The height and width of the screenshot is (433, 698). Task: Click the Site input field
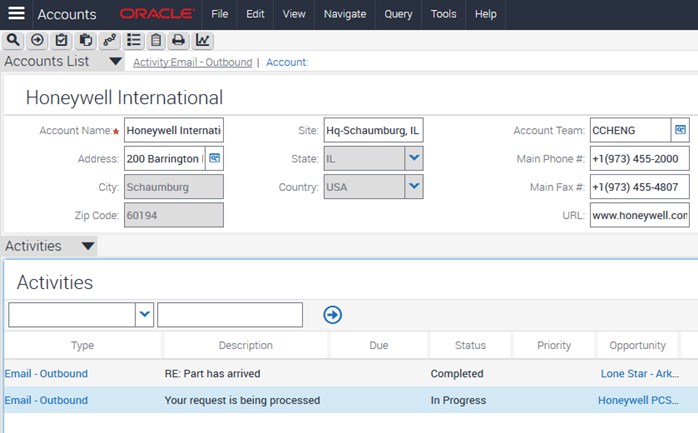(373, 130)
